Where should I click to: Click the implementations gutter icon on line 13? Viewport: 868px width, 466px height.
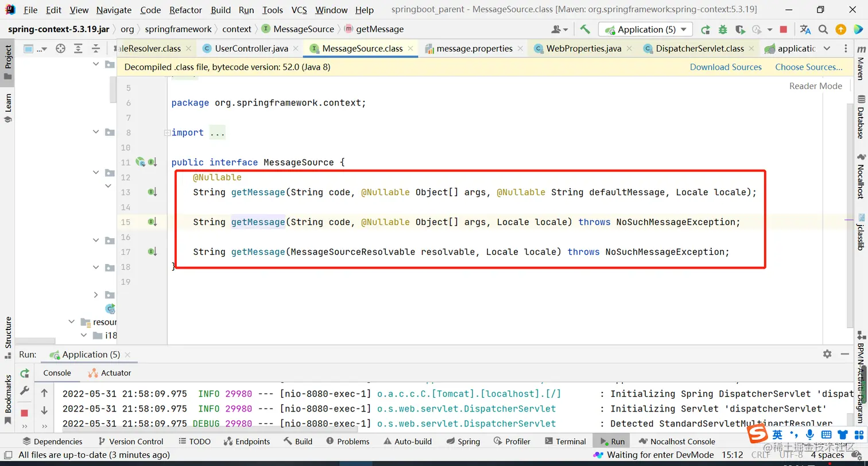152,192
